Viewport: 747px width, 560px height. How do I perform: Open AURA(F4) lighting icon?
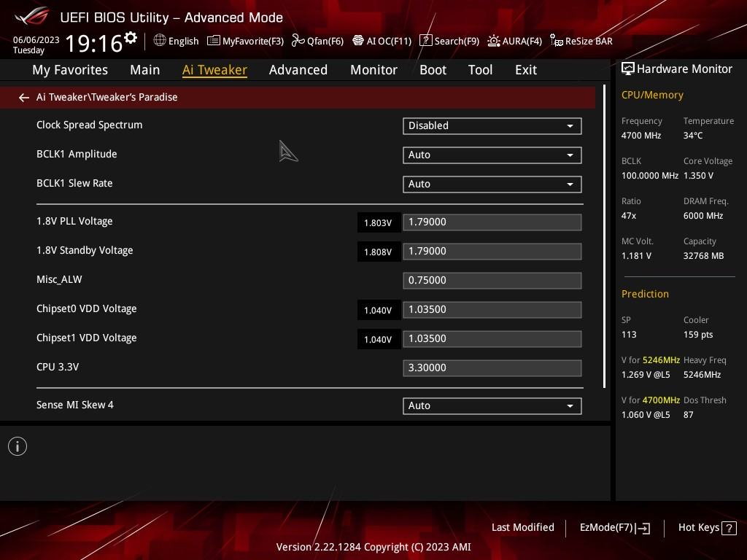pyautogui.click(x=494, y=41)
